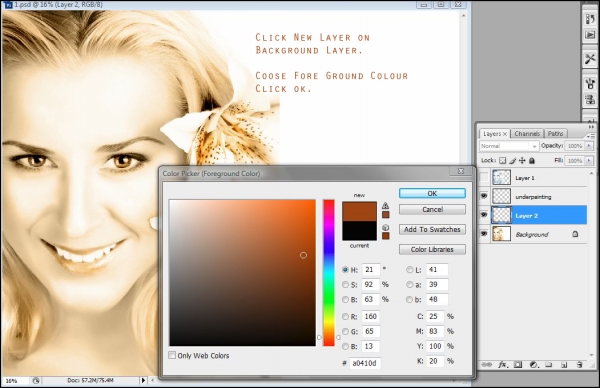The image size is (600, 388).
Task: Click the hex value field a0410d
Action: tap(365, 363)
